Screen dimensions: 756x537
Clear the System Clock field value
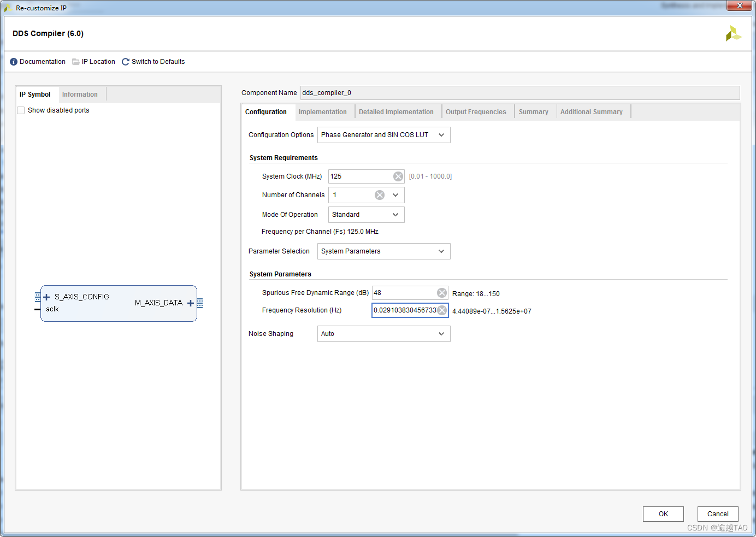point(398,176)
